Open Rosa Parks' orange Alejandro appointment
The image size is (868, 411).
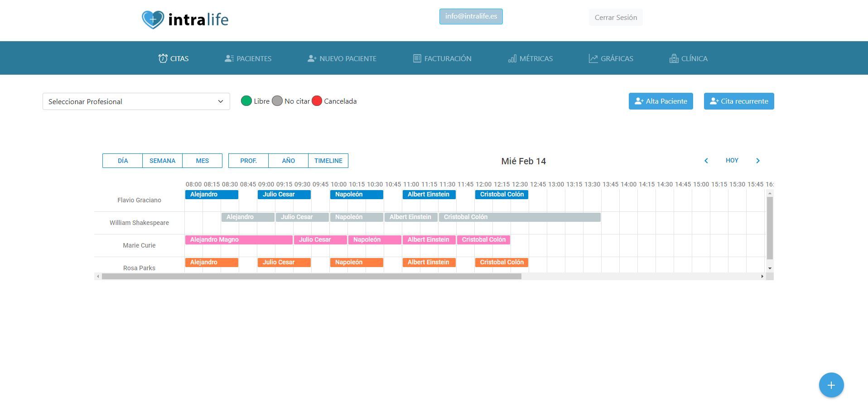coord(212,263)
